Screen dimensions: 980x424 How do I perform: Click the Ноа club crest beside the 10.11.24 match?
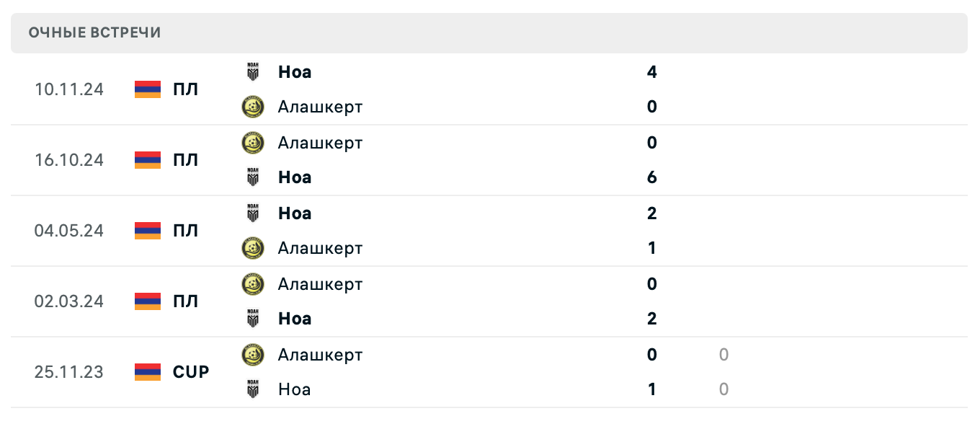(x=253, y=71)
